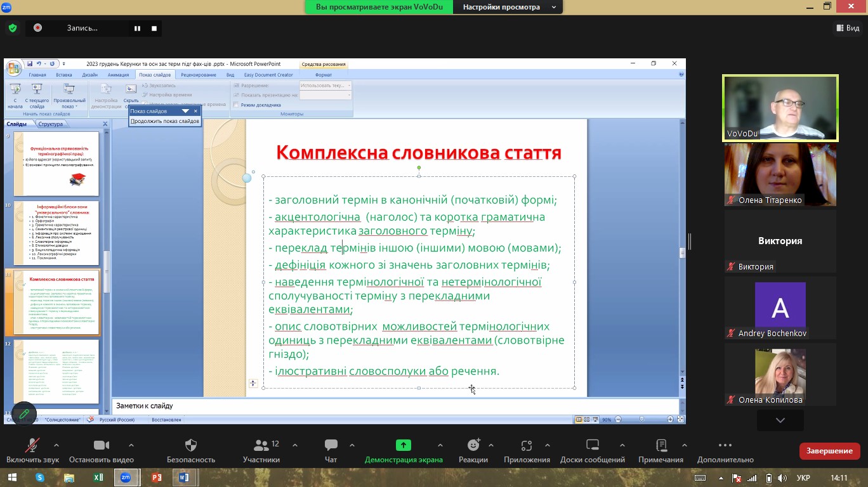Open the Reactions icon in Zoom toolbar

tap(473, 445)
